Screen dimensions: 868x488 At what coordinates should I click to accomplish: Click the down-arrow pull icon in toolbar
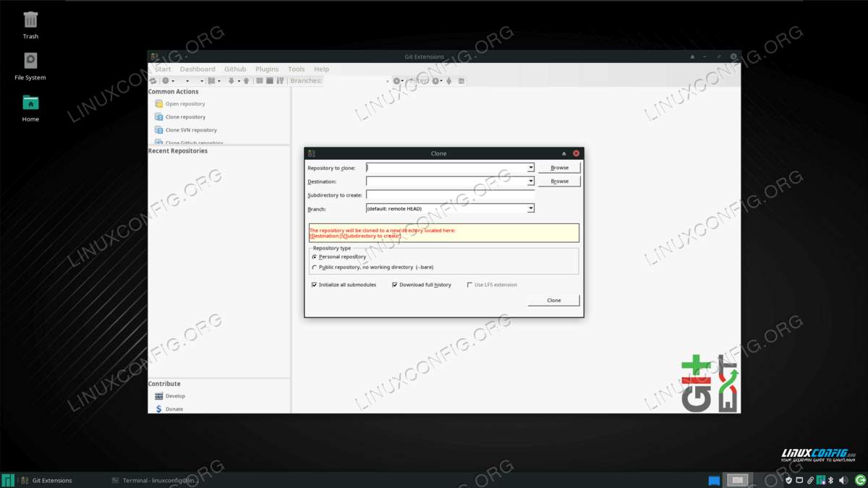point(231,81)
